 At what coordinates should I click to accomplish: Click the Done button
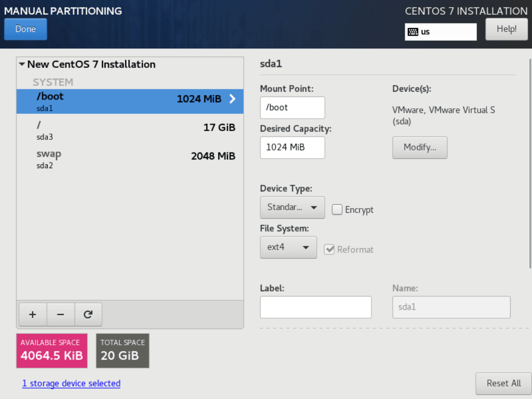26,29
